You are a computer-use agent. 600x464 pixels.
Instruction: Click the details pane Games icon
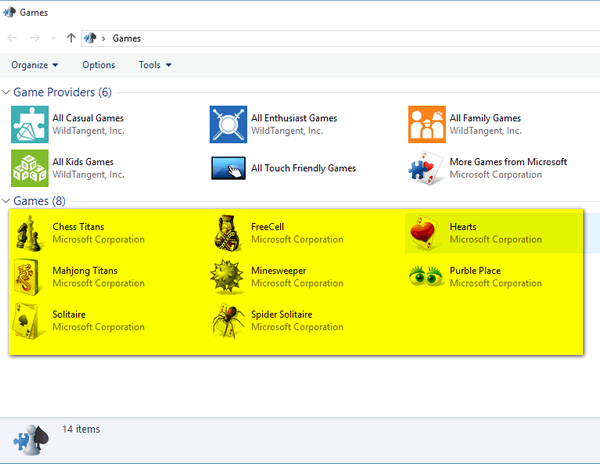pyautogui.click(x=32, y=440)
